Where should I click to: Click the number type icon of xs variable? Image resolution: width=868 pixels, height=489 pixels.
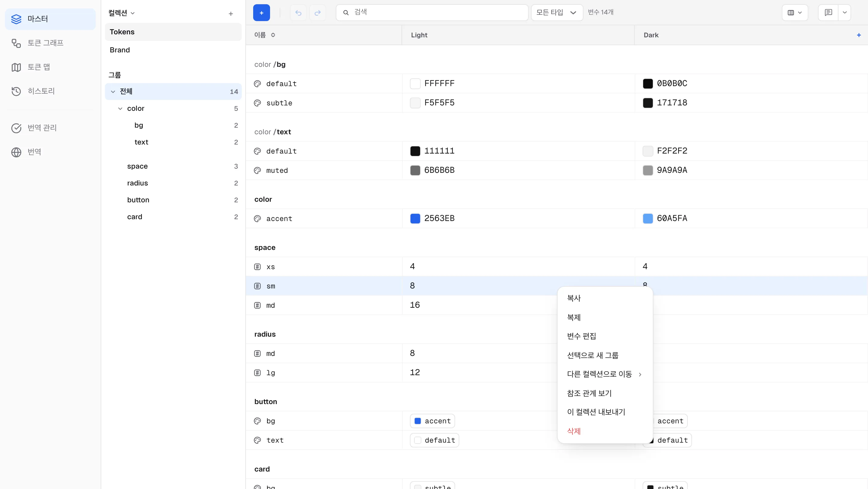(257, 267)
